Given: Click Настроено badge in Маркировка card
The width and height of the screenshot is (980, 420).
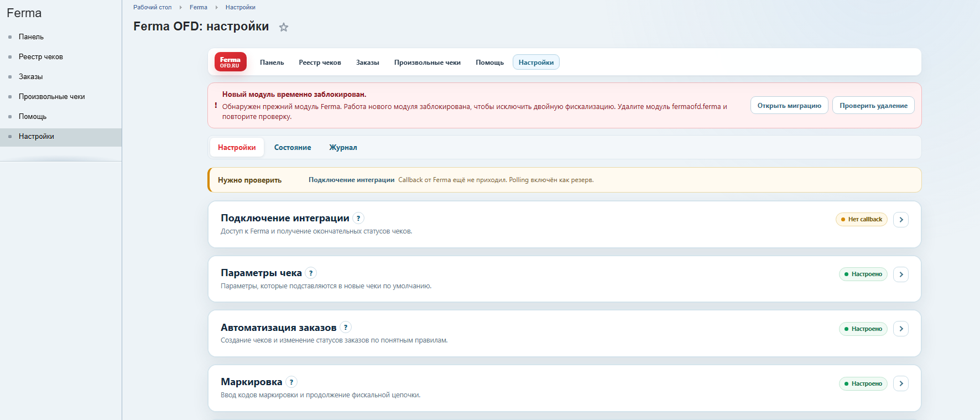Looking at the screenshot, I should 863,383.
